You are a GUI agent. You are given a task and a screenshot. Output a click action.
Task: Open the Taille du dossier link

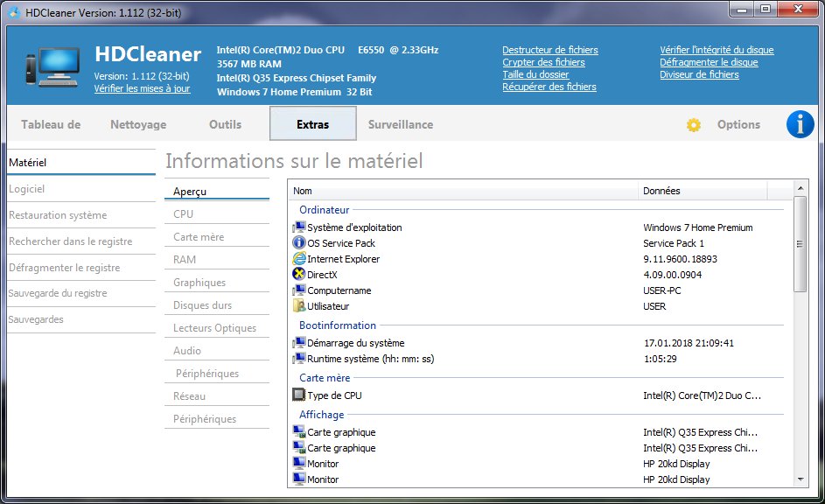(535, 74)
